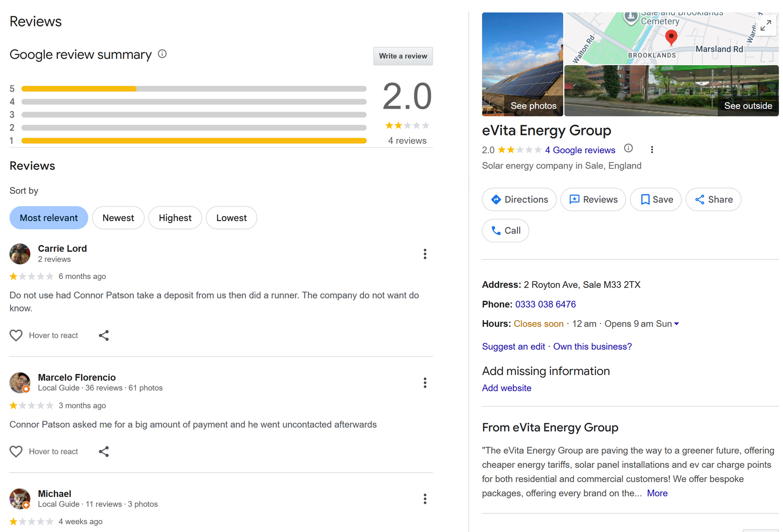Screen dimensions: 783x532
Task: Click the heart icon under Marcelo Florencio's review
Action: pos(16,451)
